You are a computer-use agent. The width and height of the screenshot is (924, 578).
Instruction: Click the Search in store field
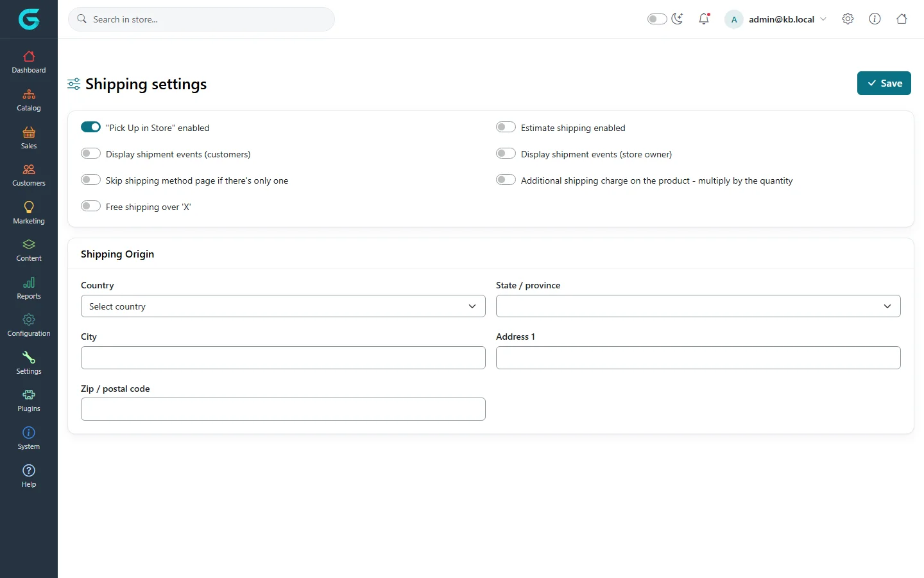coord(201,19)
